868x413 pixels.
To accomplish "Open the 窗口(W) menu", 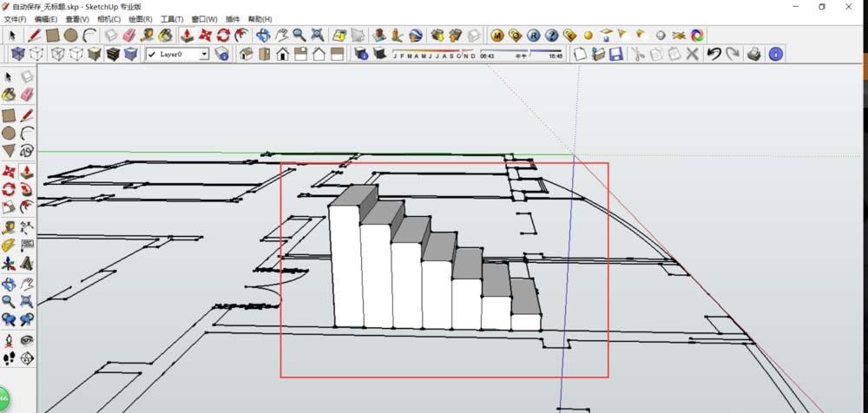I will coord(205,19).
